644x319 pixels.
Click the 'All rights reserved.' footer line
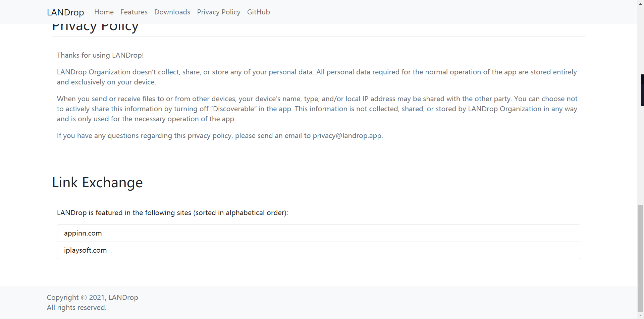[76, 308]
